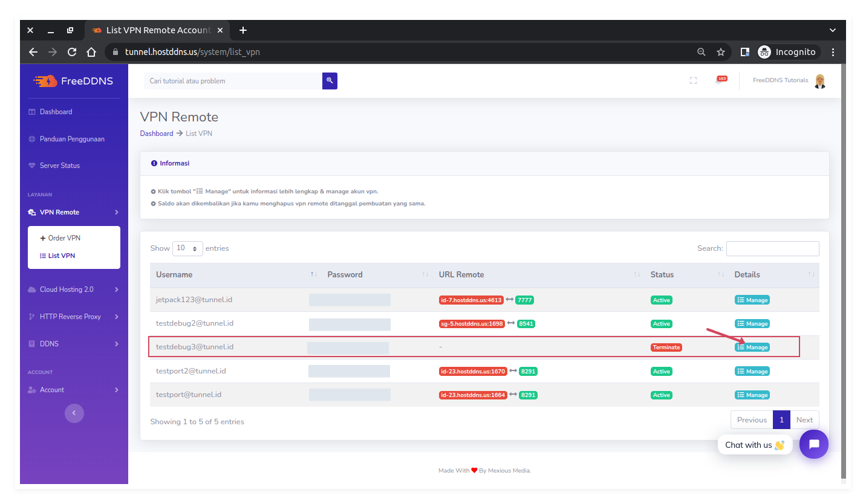Expand HTTP Reverse Proxy menu
Viewport: 866px width, 504px height.
coord(74,317)
